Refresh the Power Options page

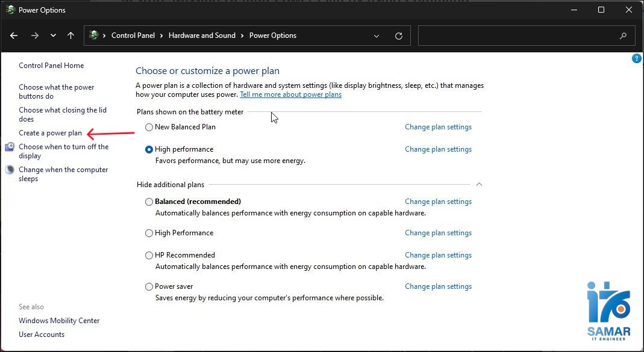(398, 36)
